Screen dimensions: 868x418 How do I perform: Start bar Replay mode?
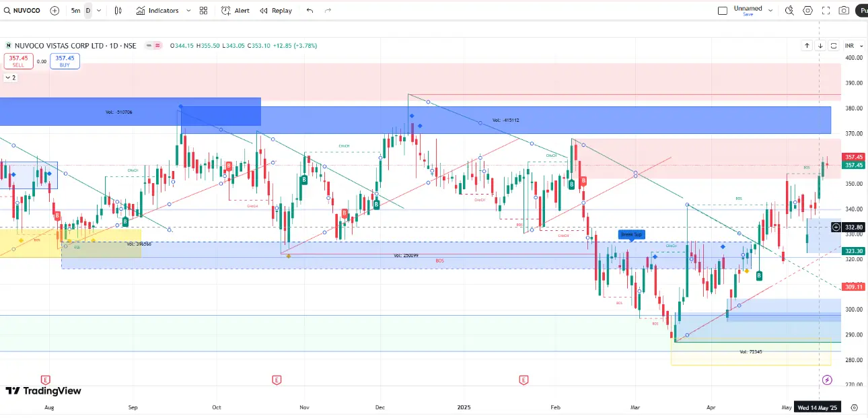coord(276,11)
